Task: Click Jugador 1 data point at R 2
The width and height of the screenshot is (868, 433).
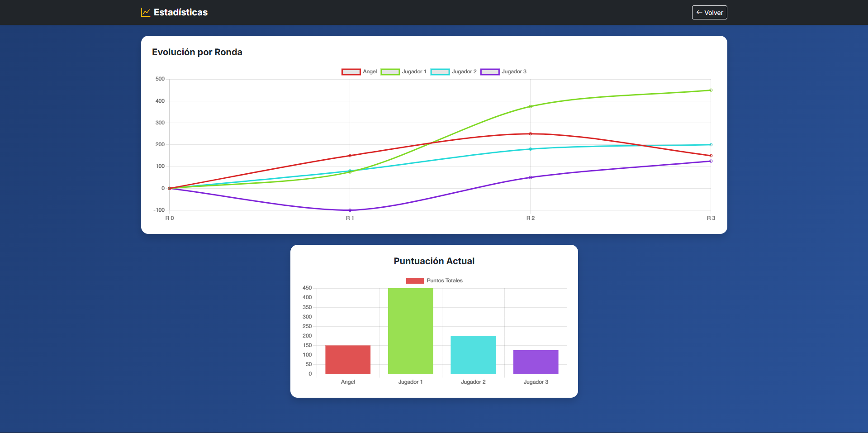Action: 531,106
